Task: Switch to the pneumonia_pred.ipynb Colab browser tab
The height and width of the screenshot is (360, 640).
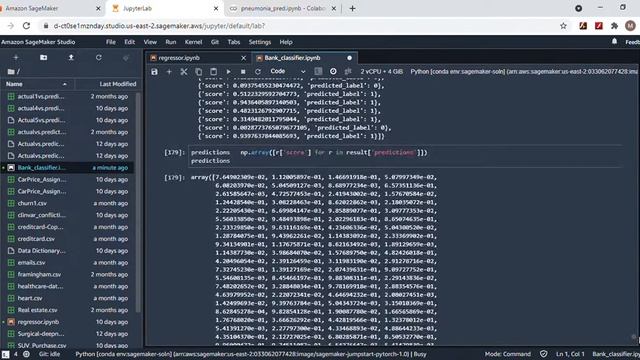Action: pyautogui.click(x=283, y=9)
